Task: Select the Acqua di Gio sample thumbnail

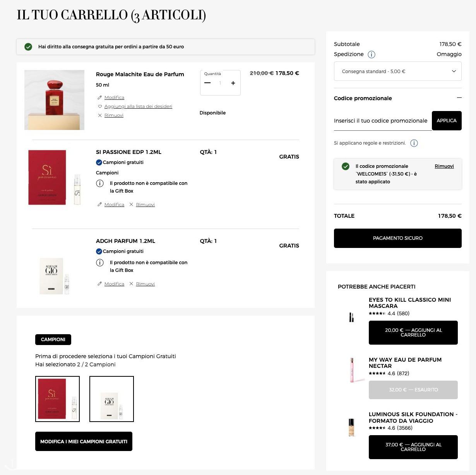Action: pos(111,399)
